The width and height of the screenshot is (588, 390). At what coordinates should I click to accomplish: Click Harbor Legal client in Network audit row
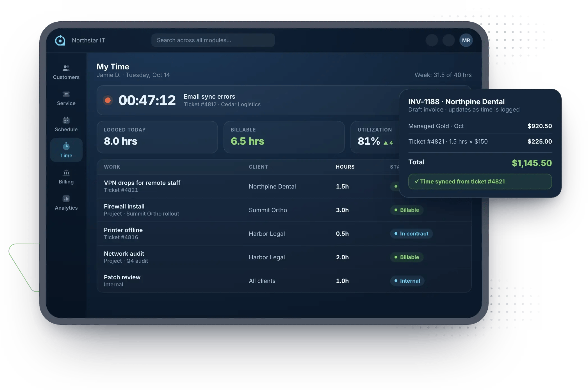(267, 257)
